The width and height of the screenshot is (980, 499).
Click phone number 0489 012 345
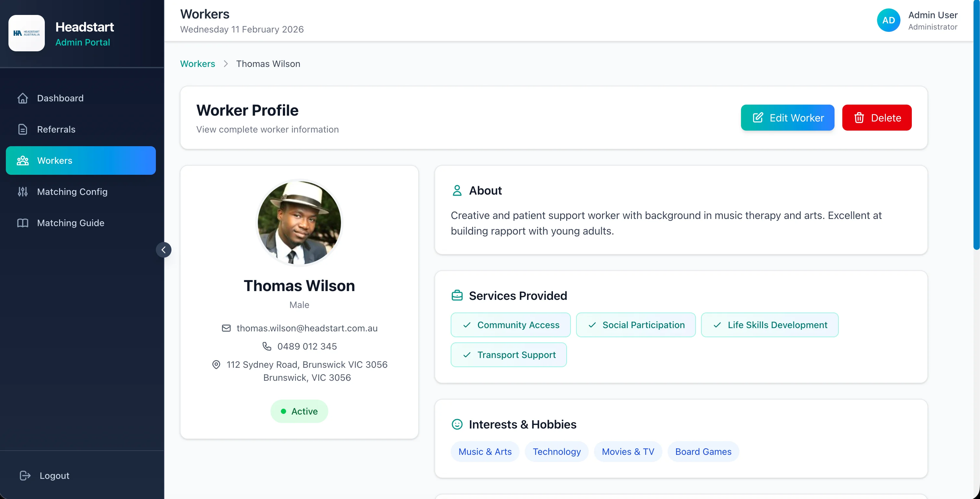pos(307,346)
